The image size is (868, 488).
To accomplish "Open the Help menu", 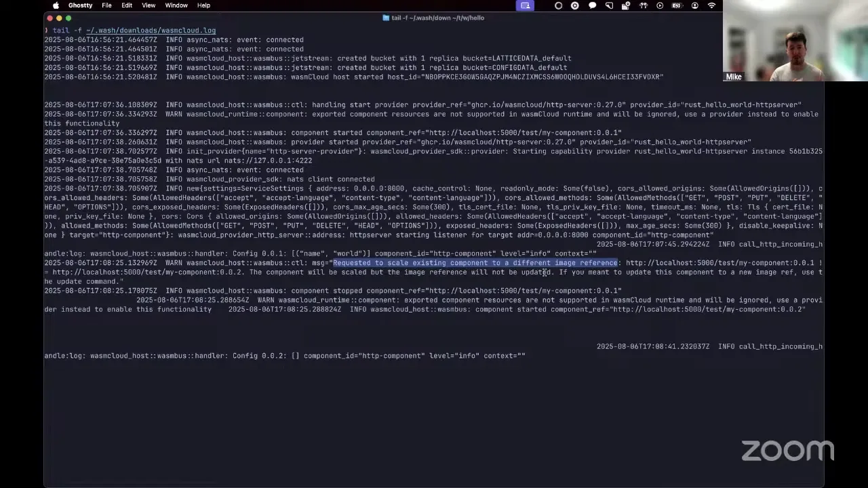I will 203,5.
